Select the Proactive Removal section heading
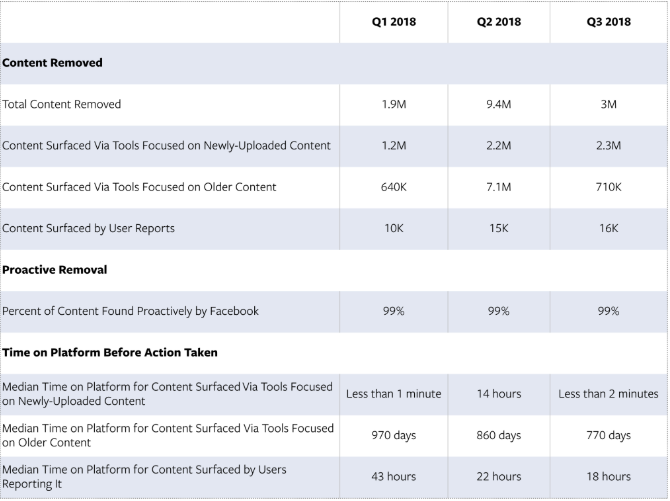Screen dimensions: 670x501 (x=55, y=270)
